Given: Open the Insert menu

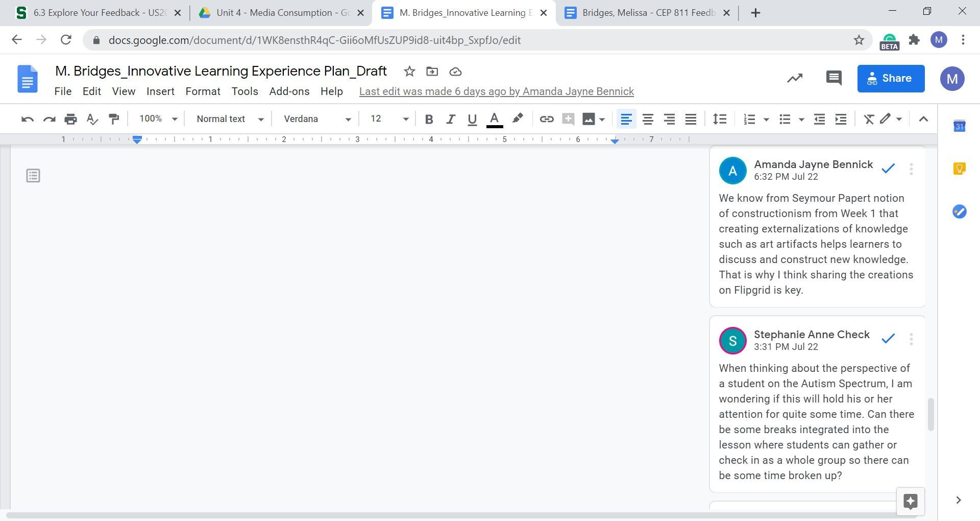Looking at the screenshot, I should coord(160,91).
